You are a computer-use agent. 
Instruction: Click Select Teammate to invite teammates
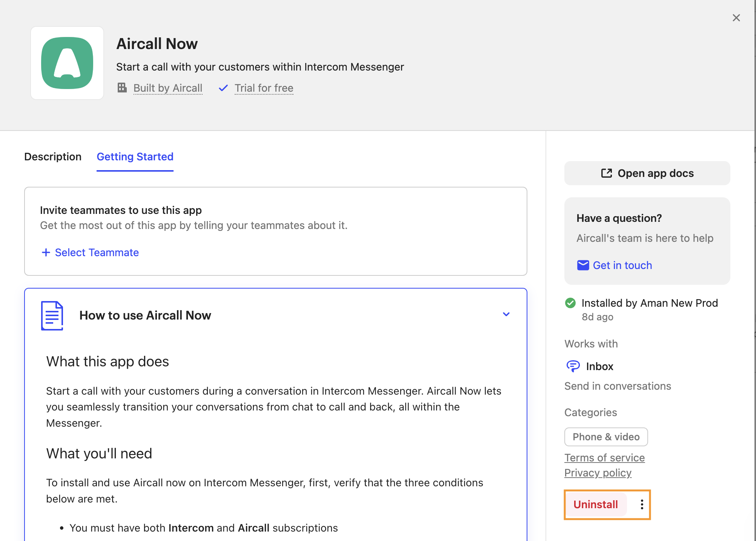tap(97, 252)
